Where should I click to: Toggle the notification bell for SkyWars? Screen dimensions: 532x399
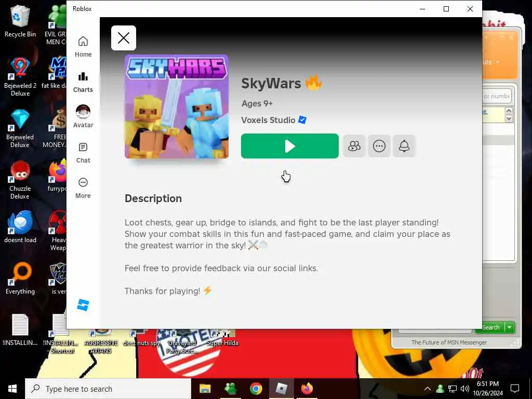coord(404,146)
